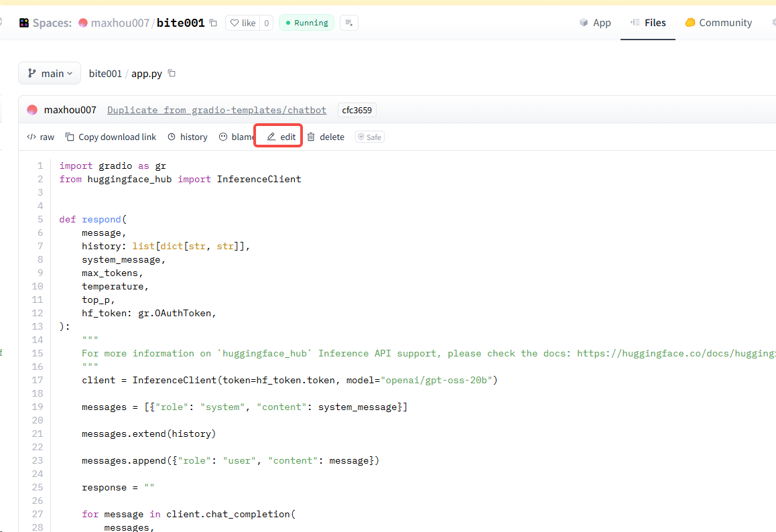Open commit message Duplicate from gradio-templates/chatbot

coord(216,110)
